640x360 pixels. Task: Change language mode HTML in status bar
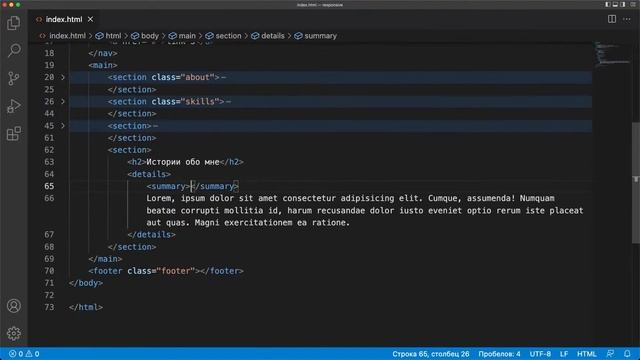[x=587, y=354]
